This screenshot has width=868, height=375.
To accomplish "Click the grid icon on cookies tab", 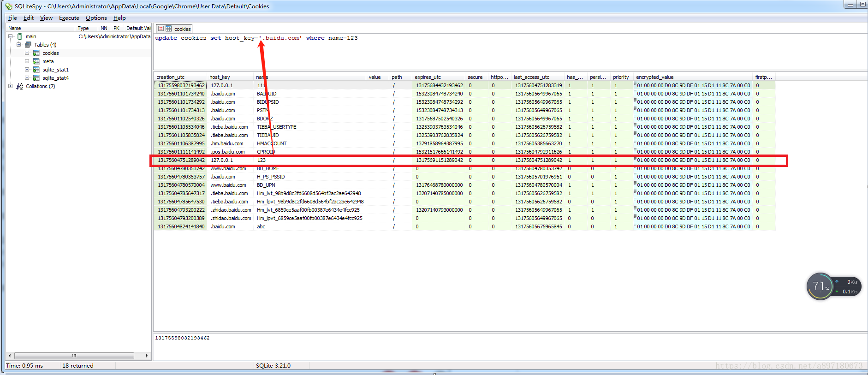I will click(x=169, y=29).
